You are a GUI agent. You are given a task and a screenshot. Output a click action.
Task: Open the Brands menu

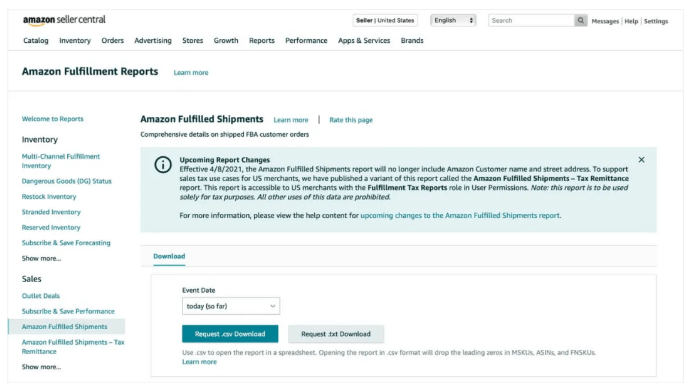pos(412,41)
